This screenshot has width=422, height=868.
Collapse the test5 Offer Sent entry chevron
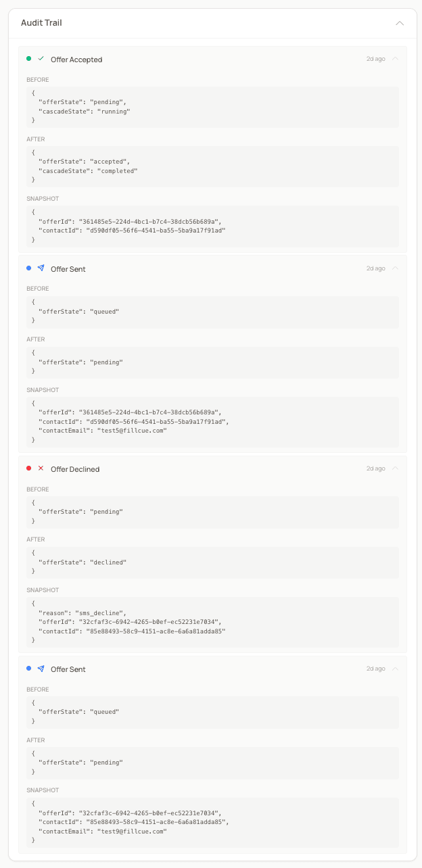395,268
